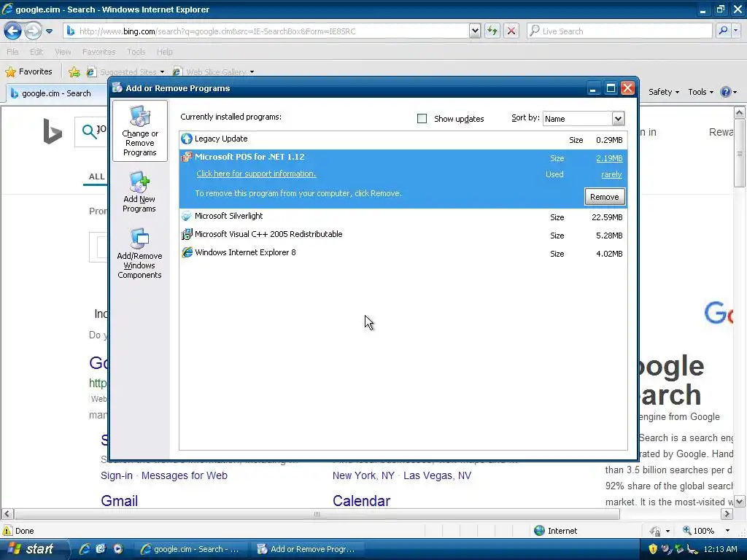The image size is (747, 560).
Task: Click the Remove button
Action: point(605,197)
